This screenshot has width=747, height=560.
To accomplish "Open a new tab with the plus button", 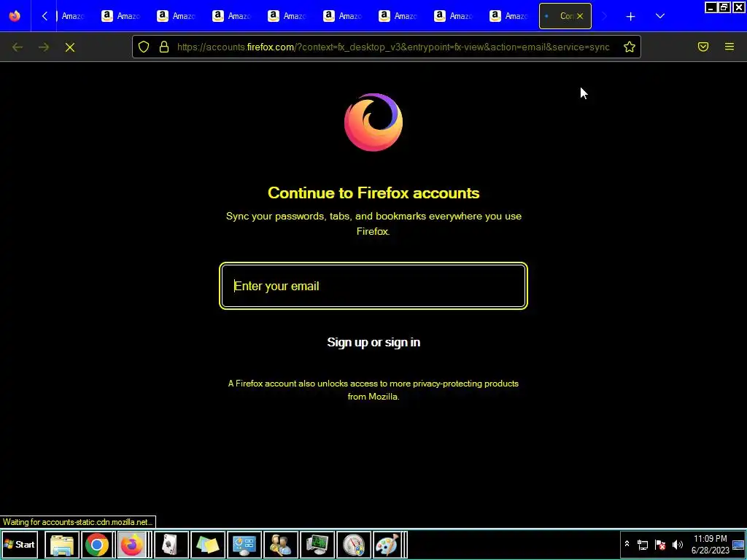I will 630,16.
